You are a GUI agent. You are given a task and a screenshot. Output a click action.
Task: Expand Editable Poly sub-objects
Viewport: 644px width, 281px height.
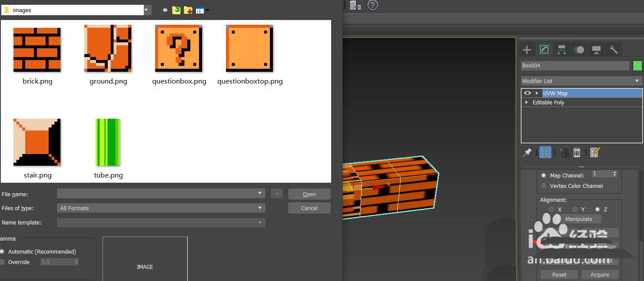pyautogui.click(x=527, y=102)
